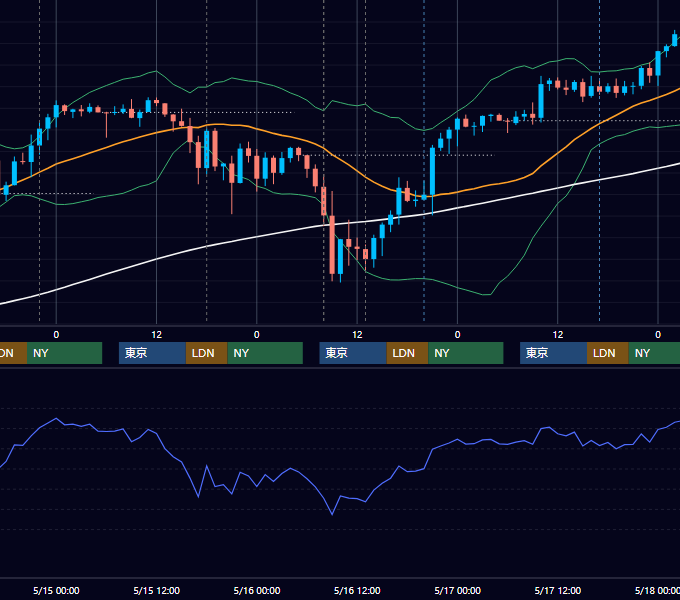Select the NY session block above 5/15 00:00
The image size is (680, 600).
click(64, 353)
